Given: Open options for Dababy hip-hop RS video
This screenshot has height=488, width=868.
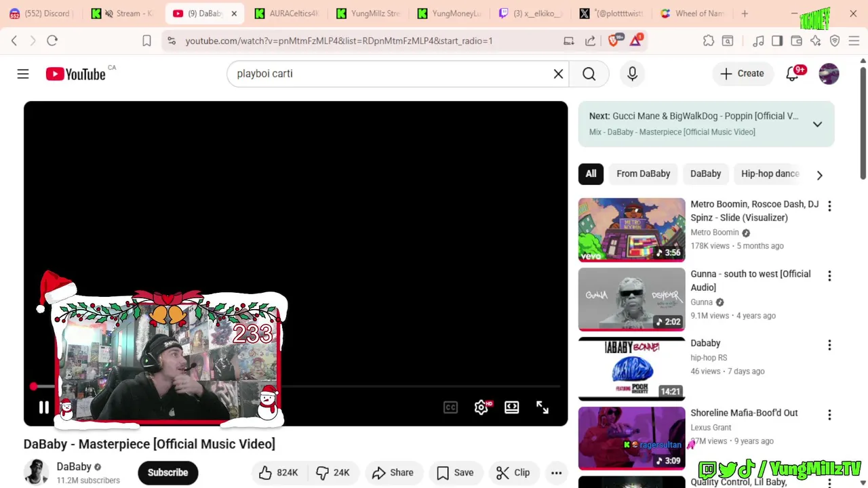Looking at the screenshot, I should pyautogui.click(x=829, y=345).
